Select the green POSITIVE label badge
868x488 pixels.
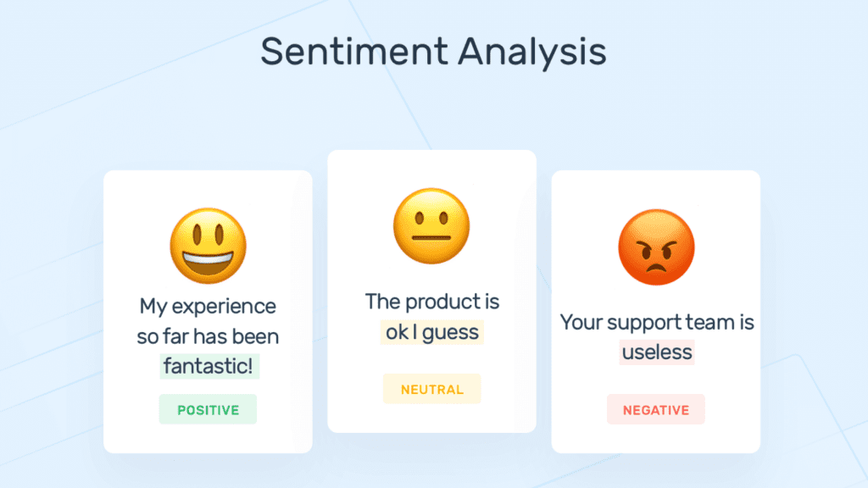[x=208, y=410]
